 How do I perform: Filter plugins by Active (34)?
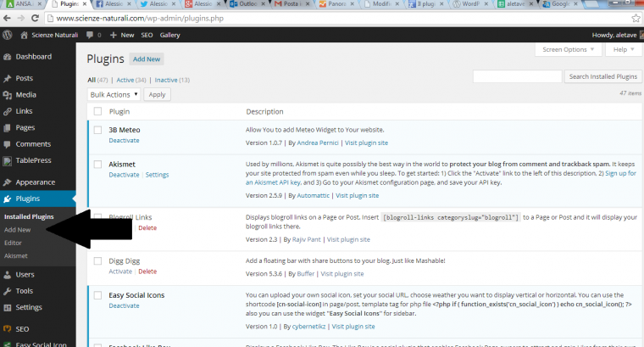coord(131,80)
